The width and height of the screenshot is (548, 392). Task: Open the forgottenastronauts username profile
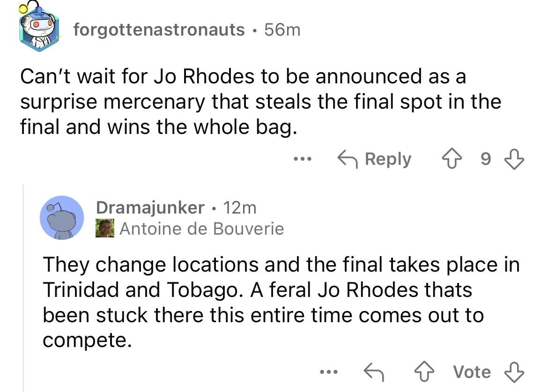[x=159, y=30]
